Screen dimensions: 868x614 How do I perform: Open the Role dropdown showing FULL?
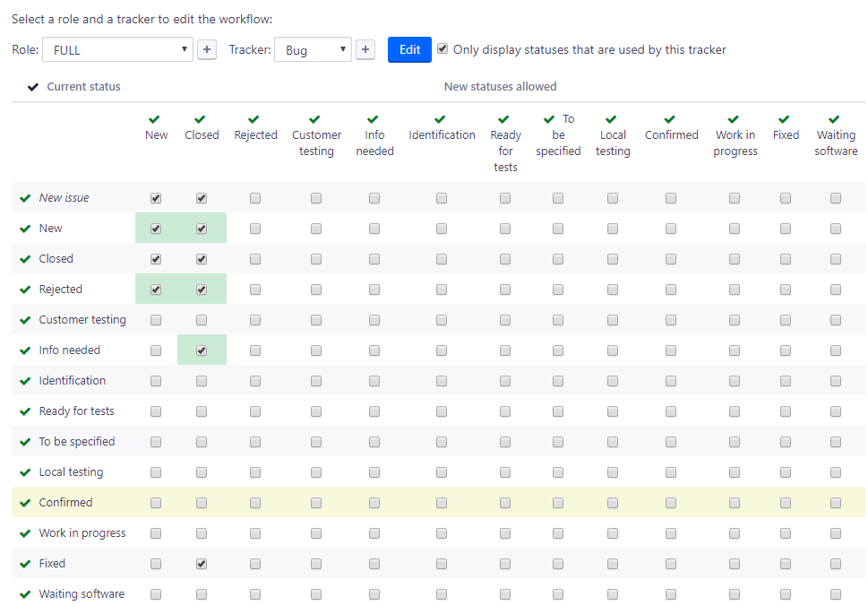[117, 50]
